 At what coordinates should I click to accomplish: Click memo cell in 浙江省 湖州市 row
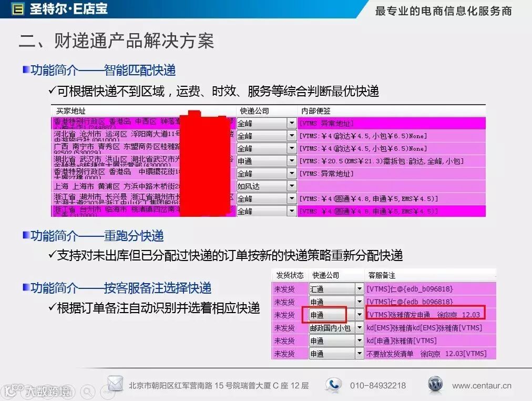tap(392, 198)
